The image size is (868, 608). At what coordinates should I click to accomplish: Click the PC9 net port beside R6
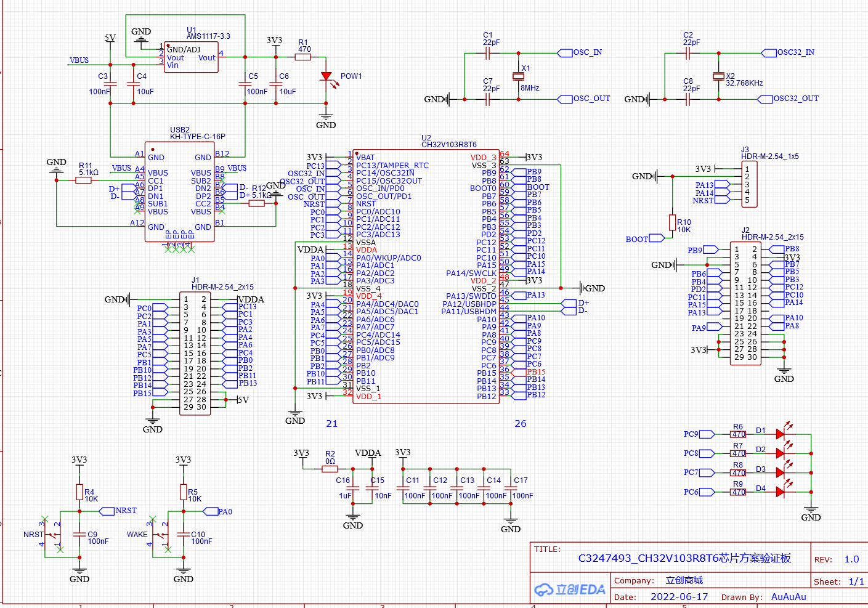(x=699, y=434)
